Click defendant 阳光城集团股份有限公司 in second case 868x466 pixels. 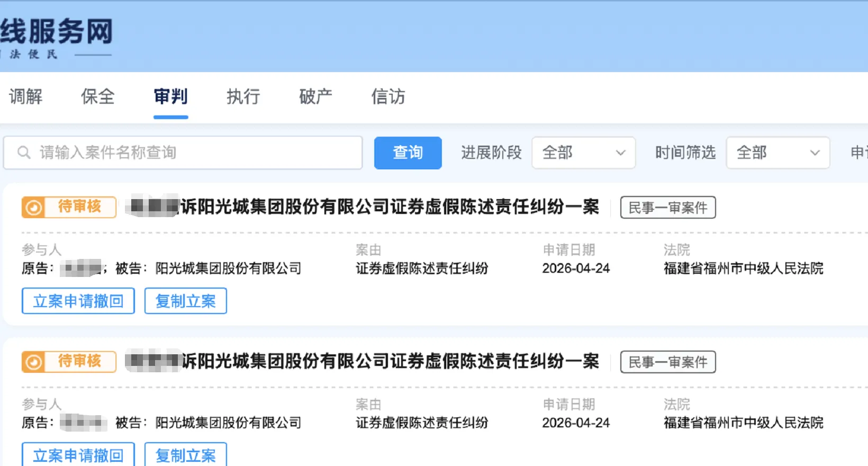coord(228,423)
